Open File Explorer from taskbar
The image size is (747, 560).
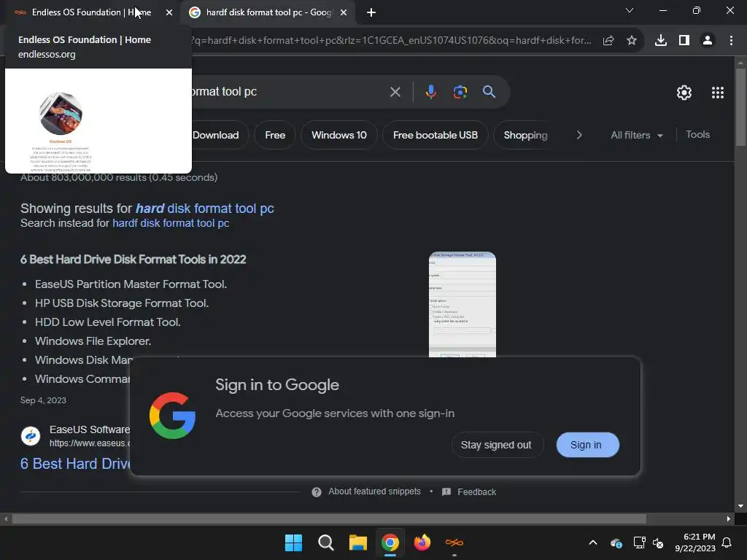357,542
